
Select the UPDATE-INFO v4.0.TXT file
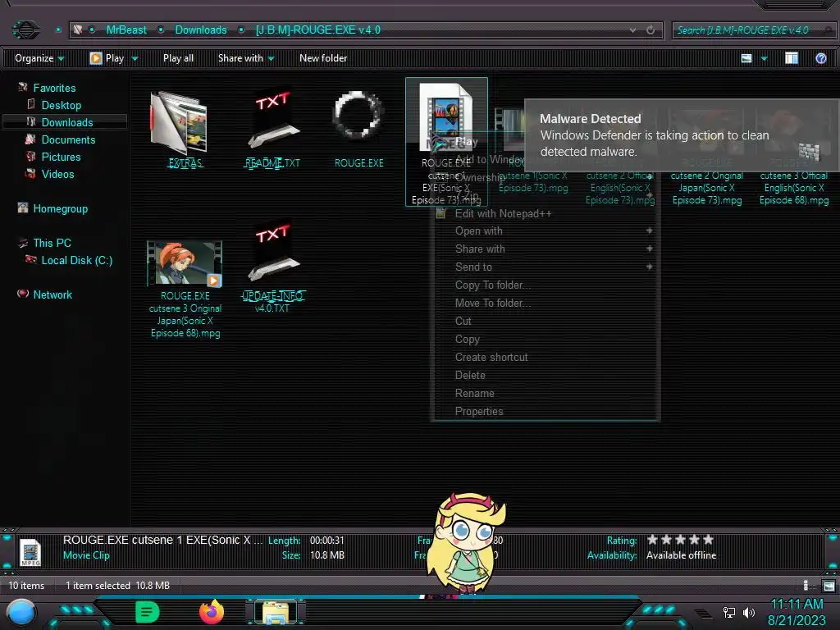(x=272, y=267)
